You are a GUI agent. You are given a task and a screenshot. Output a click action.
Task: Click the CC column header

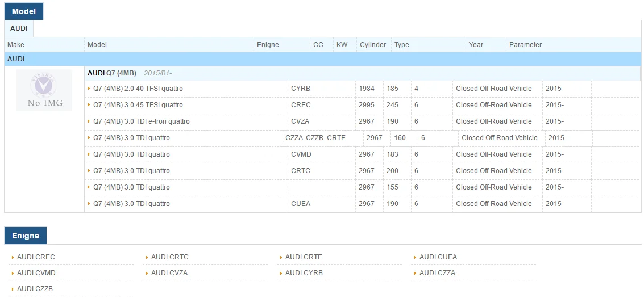(322, 45)
